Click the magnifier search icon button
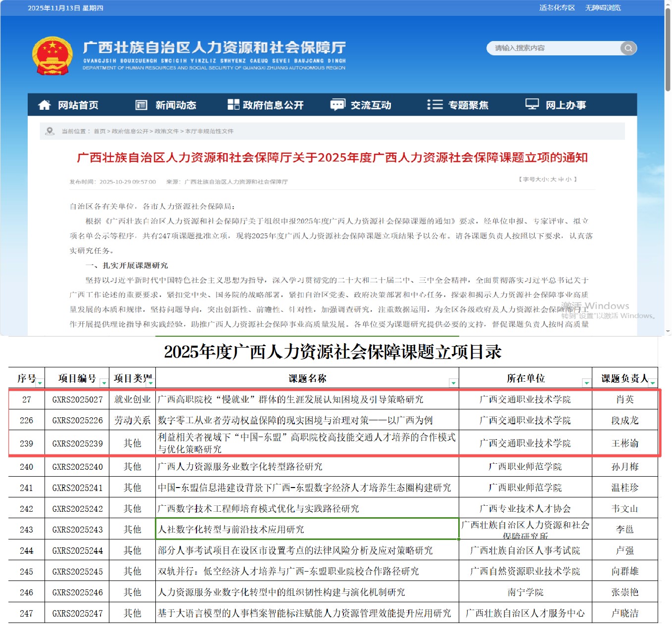The width and height of the screenshot is (672, 624). coord(628,48)
